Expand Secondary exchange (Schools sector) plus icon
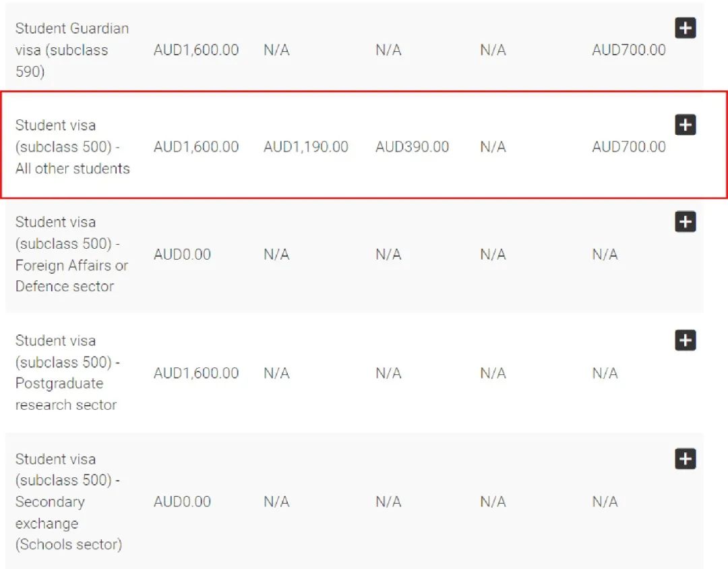Viewport: 728px width, 569px height. (685, 459)
